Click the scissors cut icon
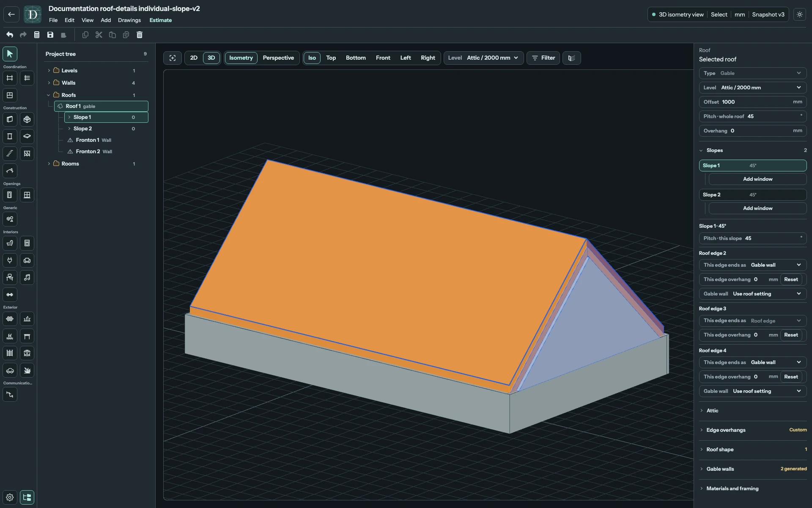 [x=99, y=35]
